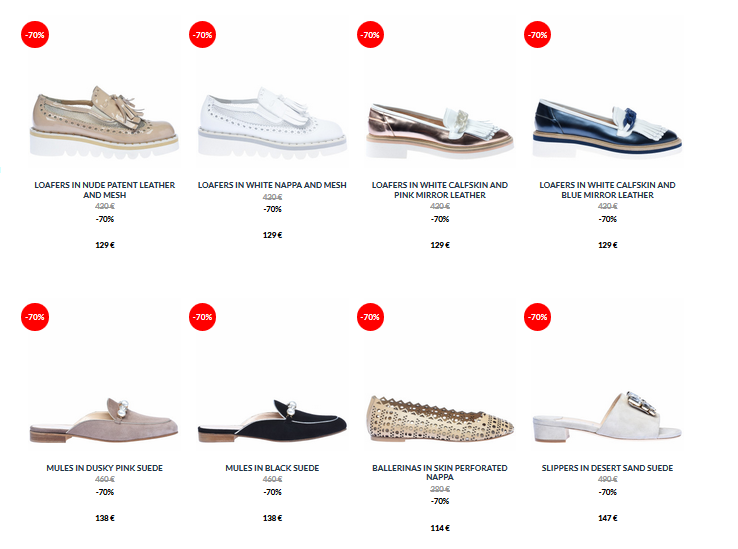
Task: Click the -70% badge on desert sand slippers
Action: point(537,317)
